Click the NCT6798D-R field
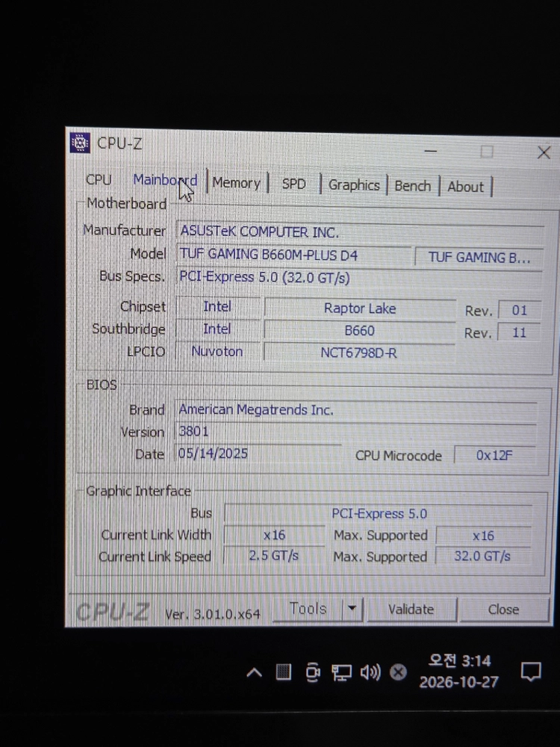The image size is (560, 747). (359, 353)
